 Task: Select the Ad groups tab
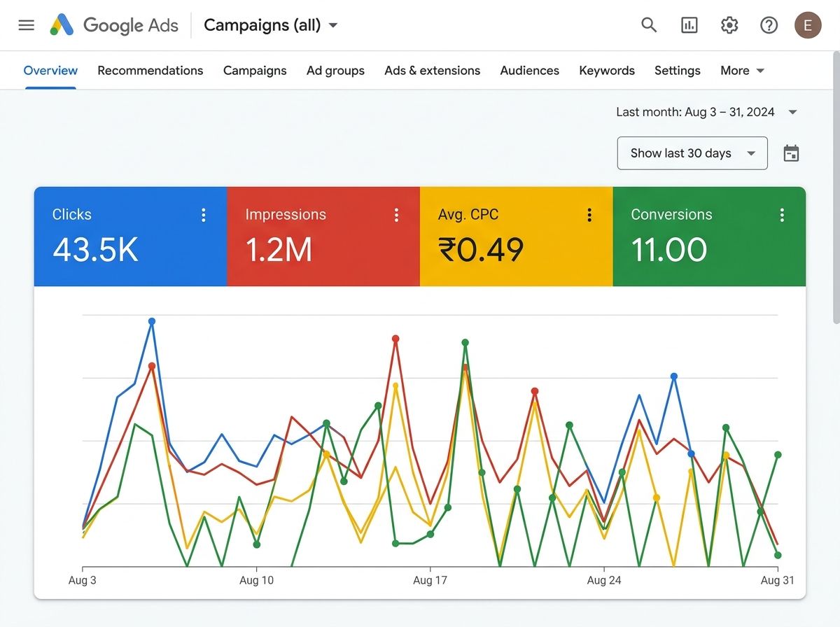[x=335, y=71]
